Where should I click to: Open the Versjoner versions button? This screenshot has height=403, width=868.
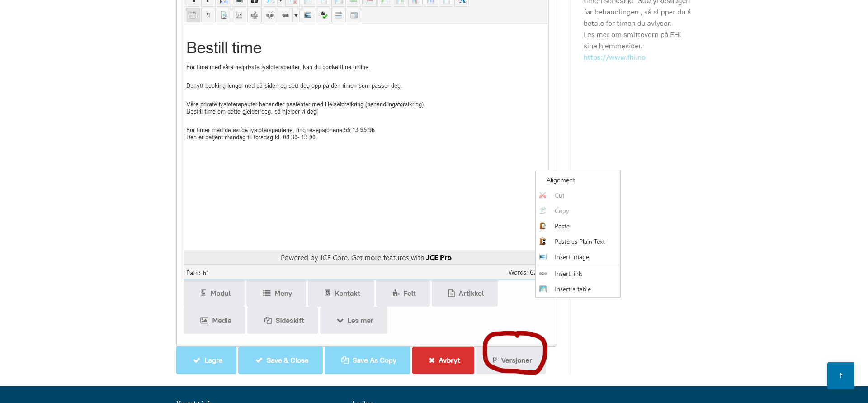(x=511, y=360)
